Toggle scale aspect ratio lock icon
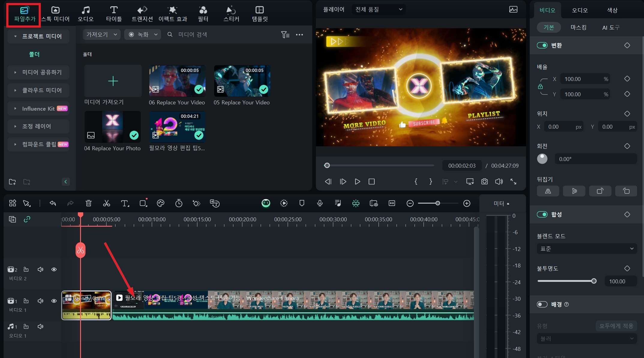Image resolution: width=644 pixels, height=358 pixels. [x=540, y=87]
